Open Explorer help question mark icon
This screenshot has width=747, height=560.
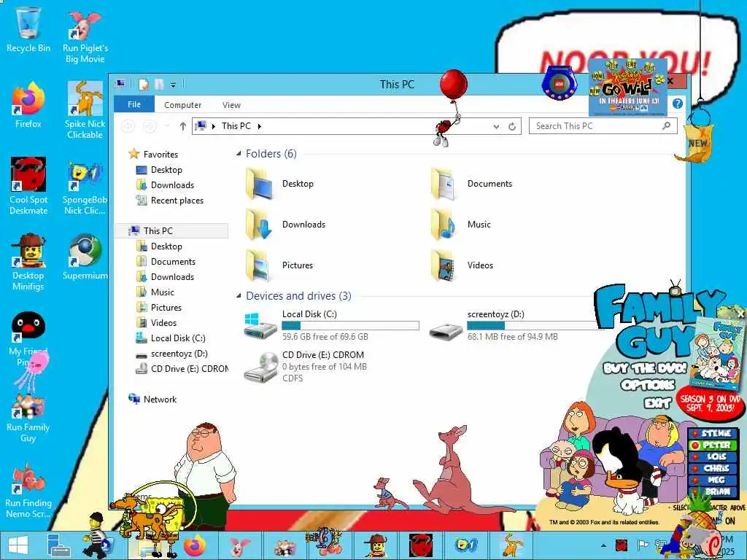click(678, 104)
